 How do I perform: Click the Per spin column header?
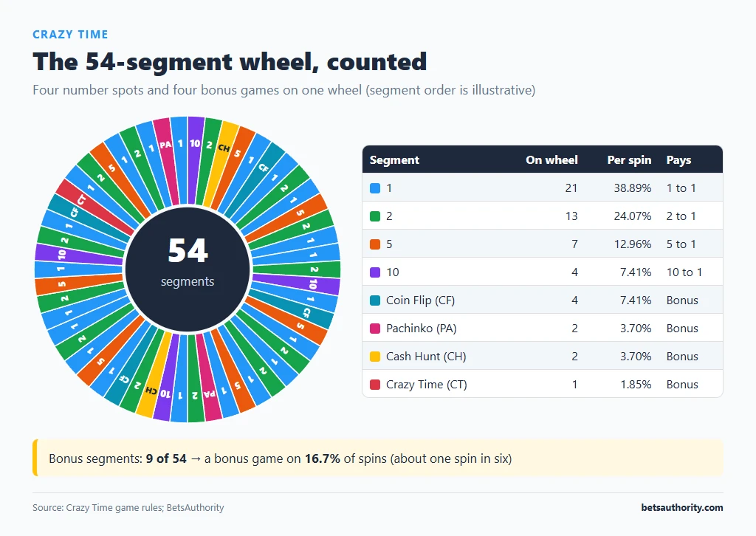(x=629, y=160)
